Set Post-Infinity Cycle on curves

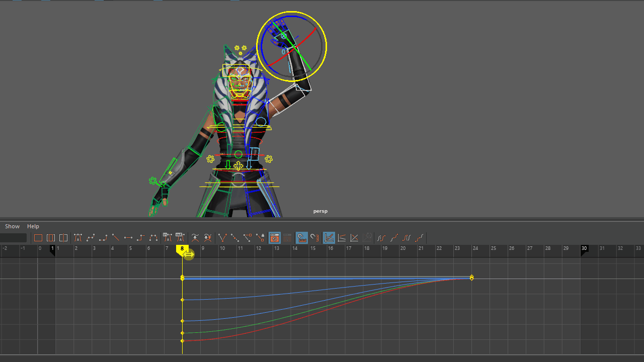[407, 238]
